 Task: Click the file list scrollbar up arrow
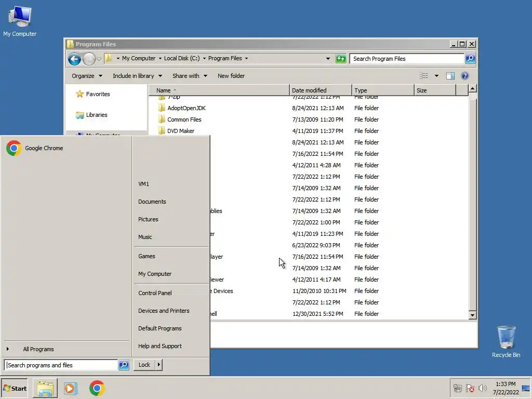point(472,89)
